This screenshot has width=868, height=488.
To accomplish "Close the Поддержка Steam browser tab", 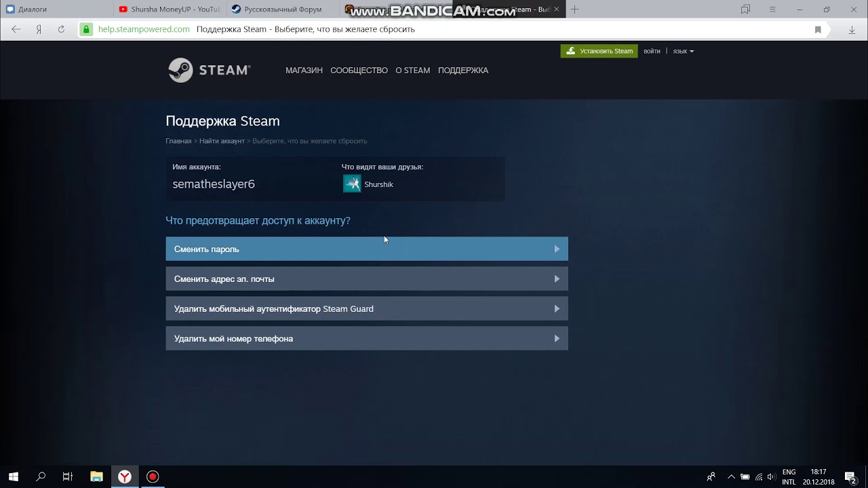I will coord(556,9).
